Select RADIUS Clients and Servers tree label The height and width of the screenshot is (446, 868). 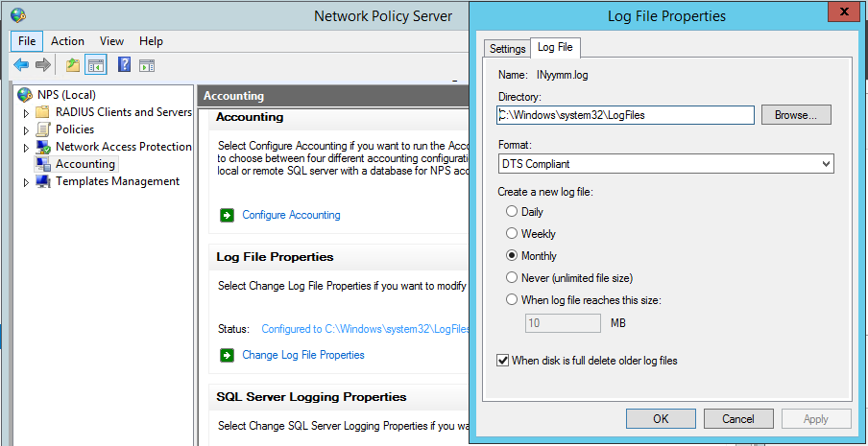point(124,112)
